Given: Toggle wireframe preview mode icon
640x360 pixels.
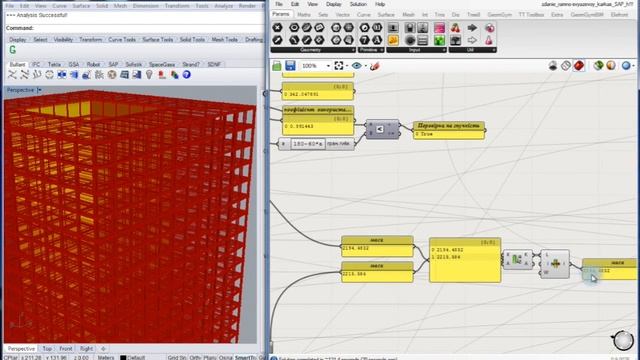Looking at the screenshot, I should pos(566,65).
